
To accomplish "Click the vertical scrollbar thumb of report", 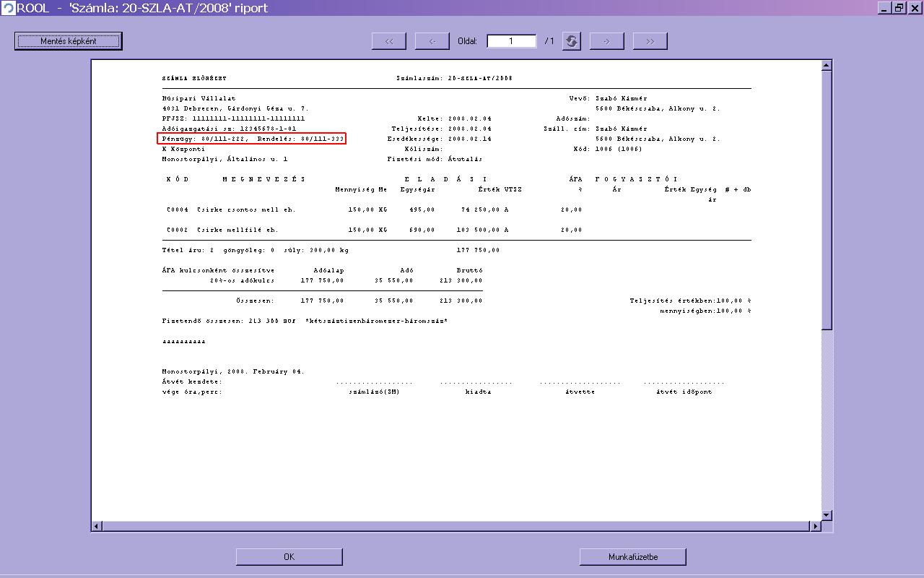I will tap(827, 201).
